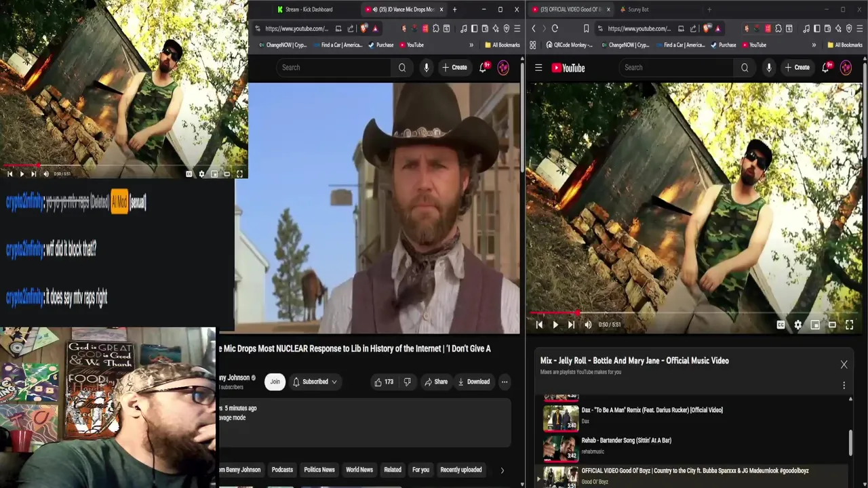This screenshot has height=488, width=868.
Task: Start voice search in right YouTube window
Action: [x=768, y=68]
